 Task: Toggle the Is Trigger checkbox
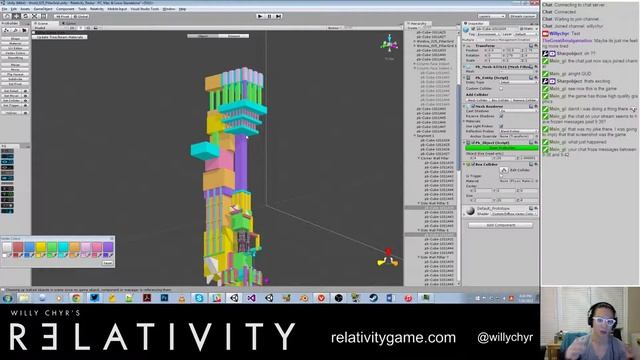pyautogui.click(x=502, y=176)
